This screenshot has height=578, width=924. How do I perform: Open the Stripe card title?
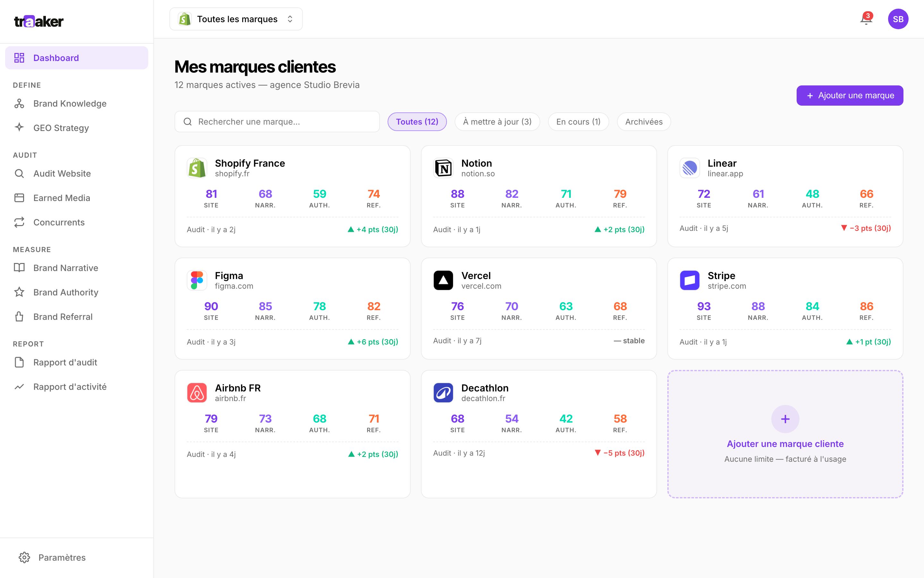[721, 276]
